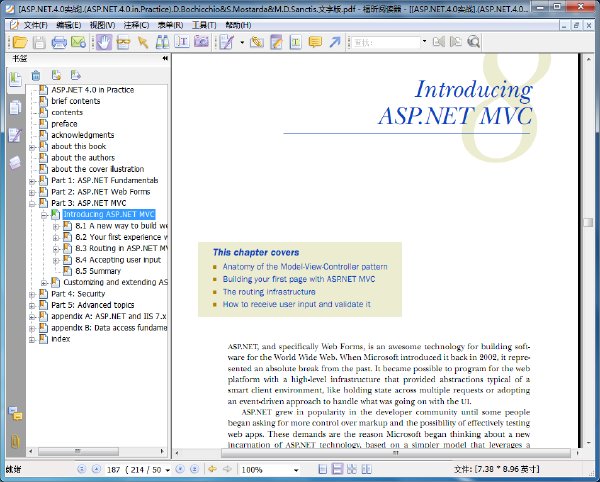Open the attachments paperclip side panel
This screenshot has height=482, width=600.
[15, 441]
